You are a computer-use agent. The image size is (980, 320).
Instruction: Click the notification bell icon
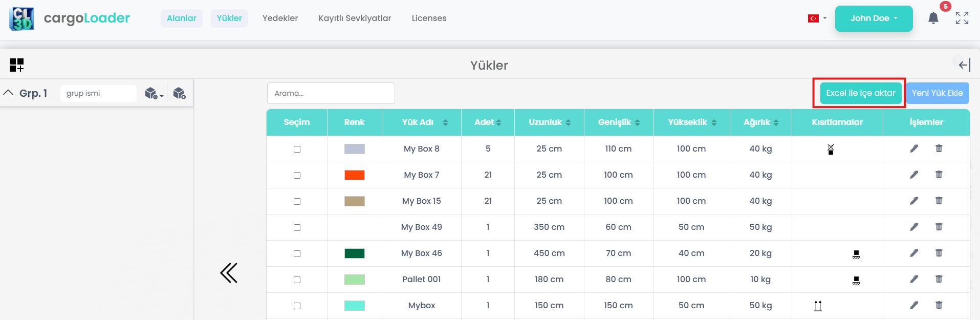click(933, 18)
